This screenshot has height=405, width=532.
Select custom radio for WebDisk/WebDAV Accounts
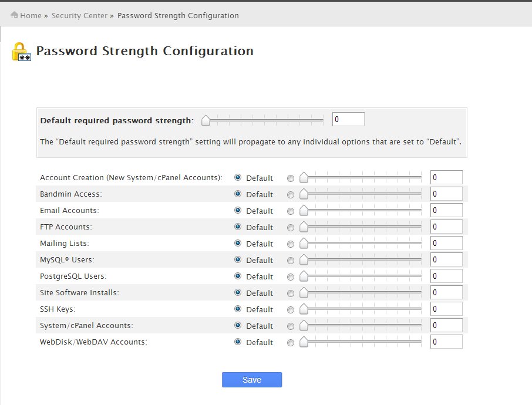pyautogui.click(x=291, y=343)
